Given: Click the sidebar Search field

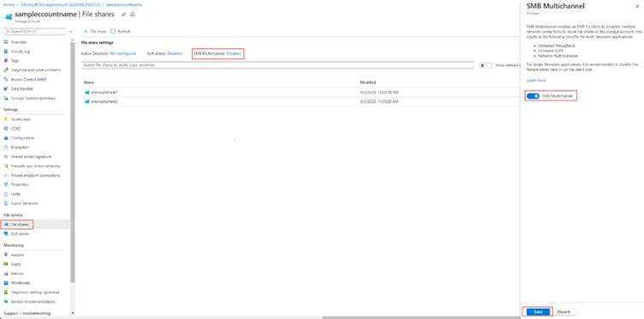Looking at the screenshot, I should coord(34,31).
